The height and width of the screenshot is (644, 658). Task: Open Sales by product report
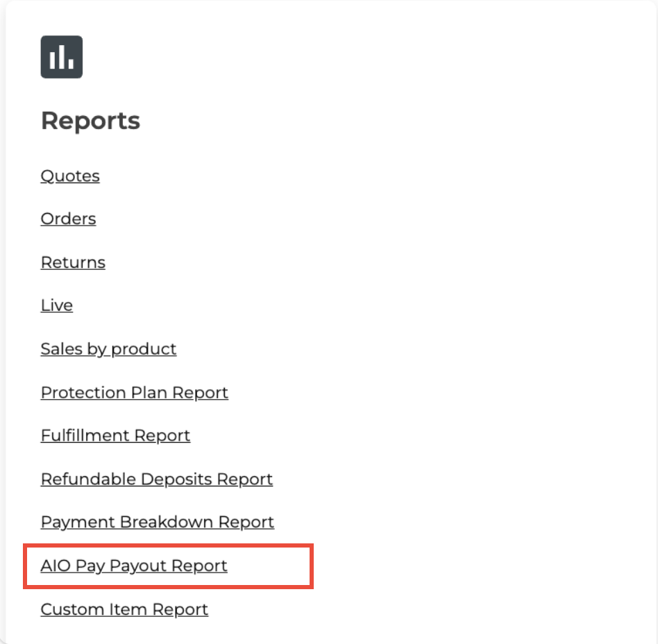[x=108, y=349]
